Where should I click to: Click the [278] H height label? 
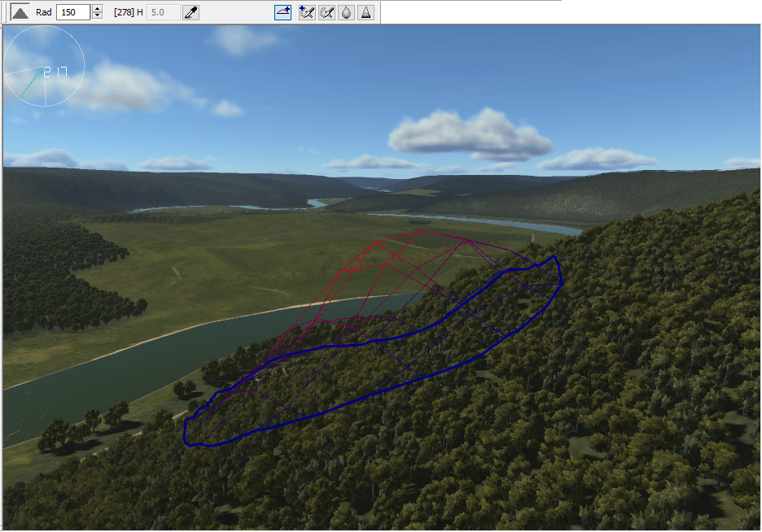coord(129,12)
